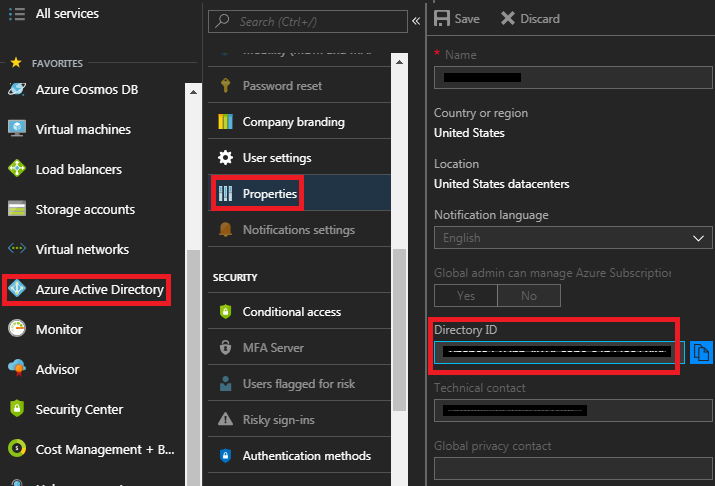Open Authentication methods menu item
This screenshot has height=486, width=715.
click(x=300, y=455)
